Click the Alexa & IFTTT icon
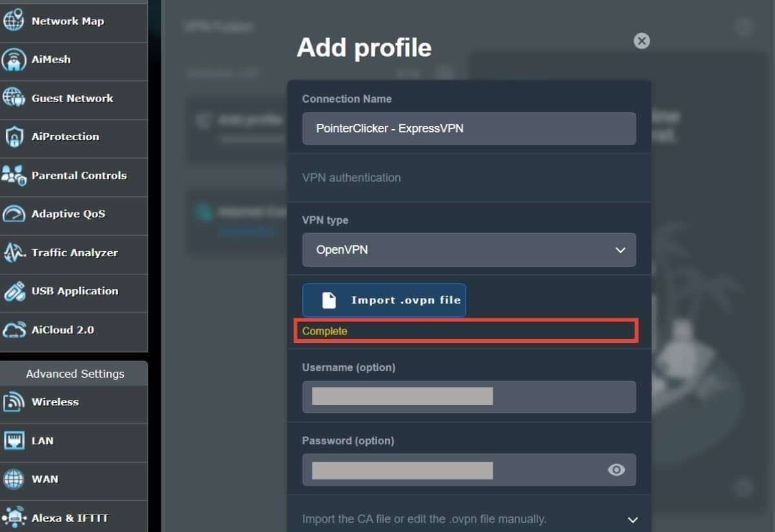Image resolution: width=775 pixels, height=532 pixels. coord(14,518)
